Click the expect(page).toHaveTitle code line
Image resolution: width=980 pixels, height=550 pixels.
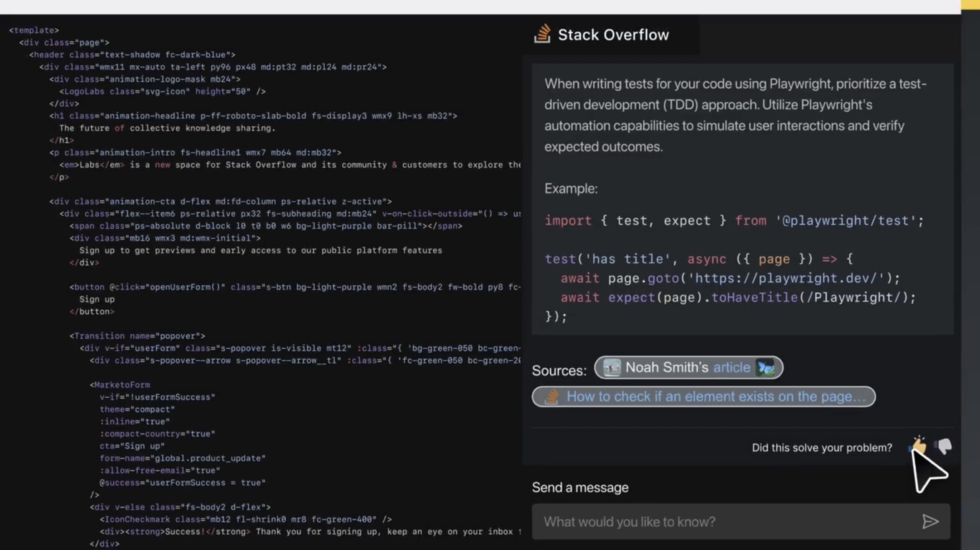[738, 297]
